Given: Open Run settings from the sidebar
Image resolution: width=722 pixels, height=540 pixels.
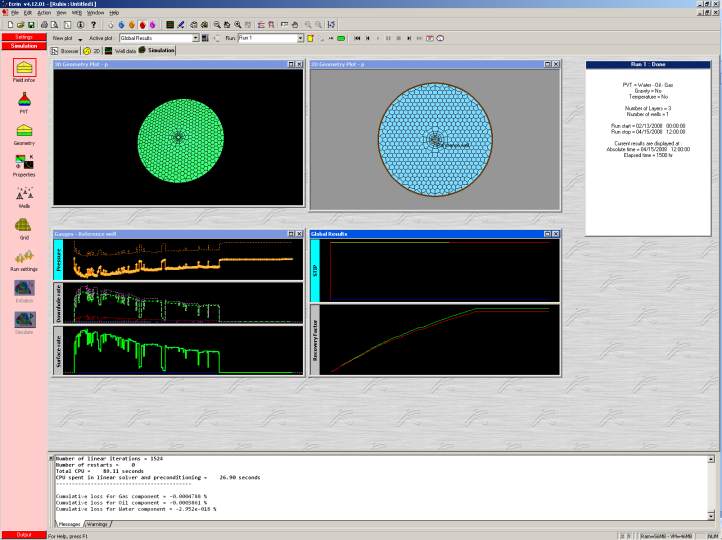Looking at the screenshot, I should (24, 257).
